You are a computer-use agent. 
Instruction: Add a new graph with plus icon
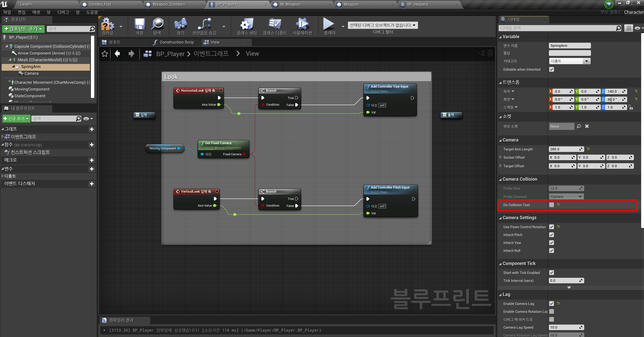(91, 129)
